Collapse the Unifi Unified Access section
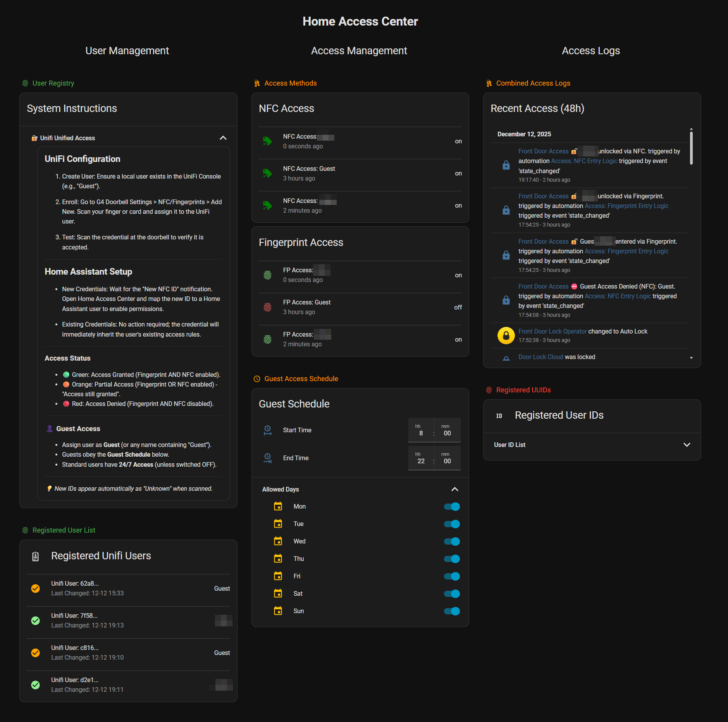Viewport: 728px width, 722px height. tap(223, 138)
